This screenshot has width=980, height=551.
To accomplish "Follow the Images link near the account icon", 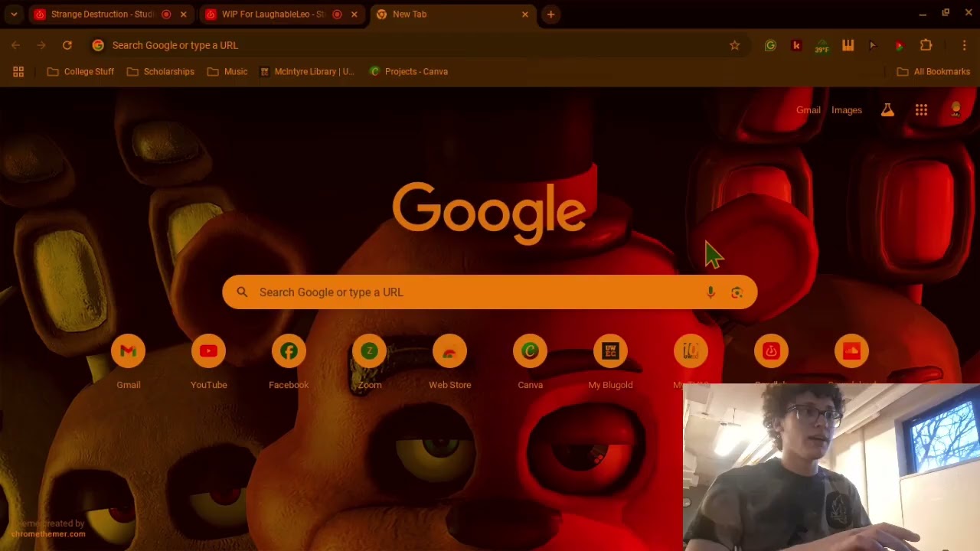I will 847,110.
